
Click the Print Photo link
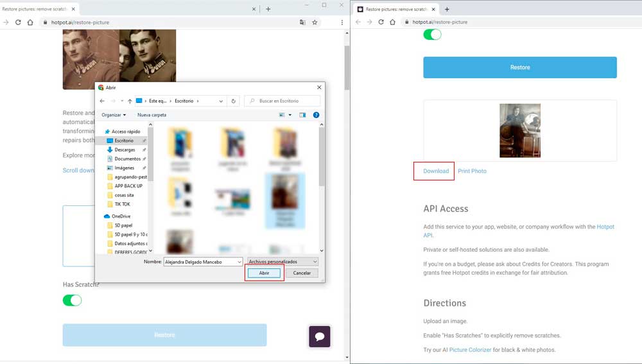point(472,171)
